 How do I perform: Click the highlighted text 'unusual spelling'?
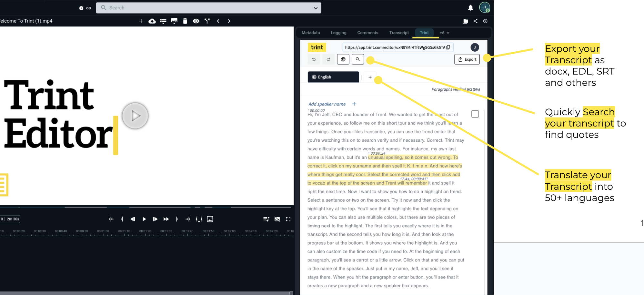click(385, 157)
